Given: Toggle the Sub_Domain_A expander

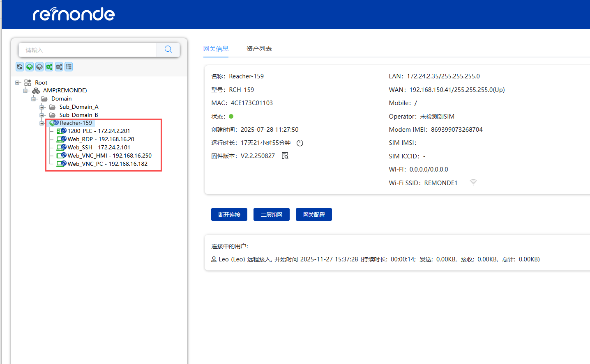Looking at the screenshot, I should pos(42,107).
